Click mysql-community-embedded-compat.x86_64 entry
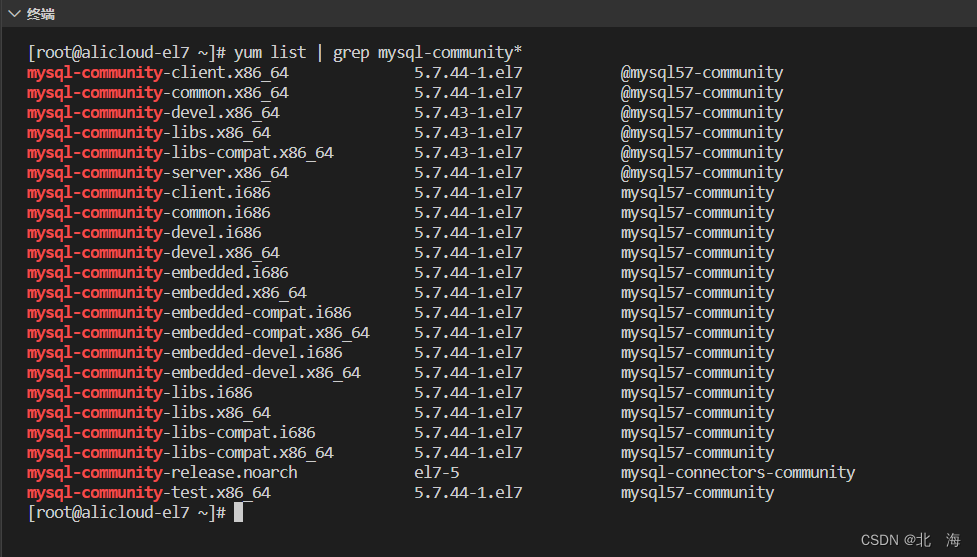The width and height of the screenshot is (977, 557). pyautogui.click(x=198, y=332)
